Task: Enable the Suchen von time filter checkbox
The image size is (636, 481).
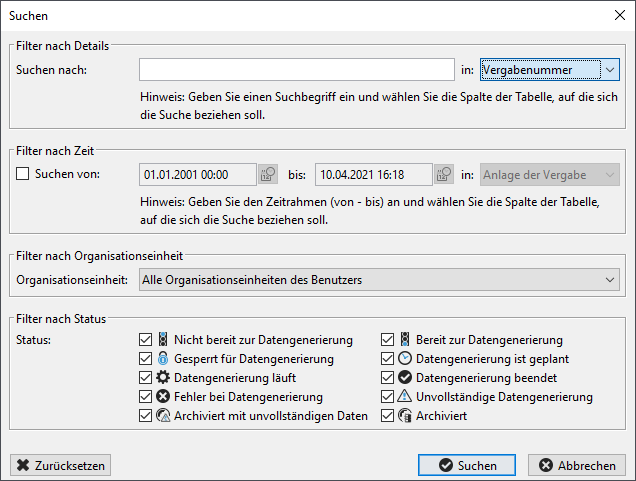Action: (22, 174)
